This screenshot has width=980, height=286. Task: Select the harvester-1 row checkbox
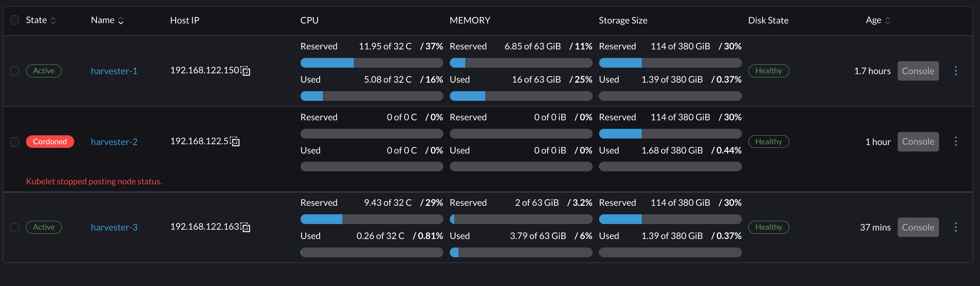pyautogui.click(x=15, y=71)
